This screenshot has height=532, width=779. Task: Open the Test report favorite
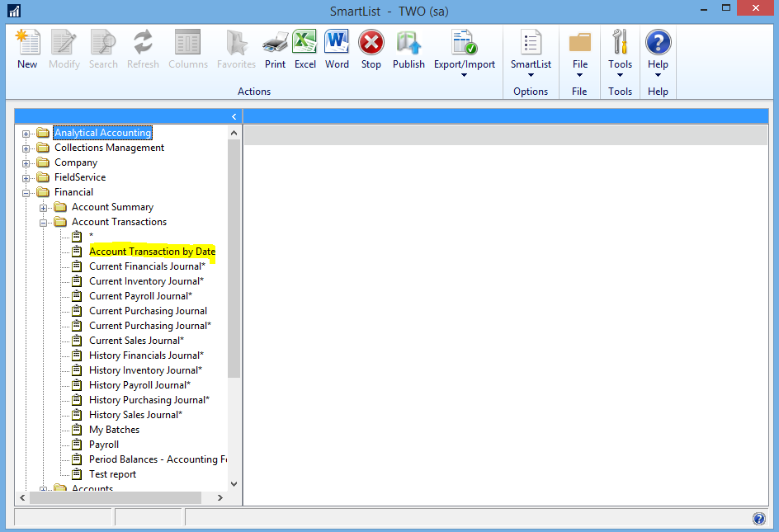pos(113,474)
